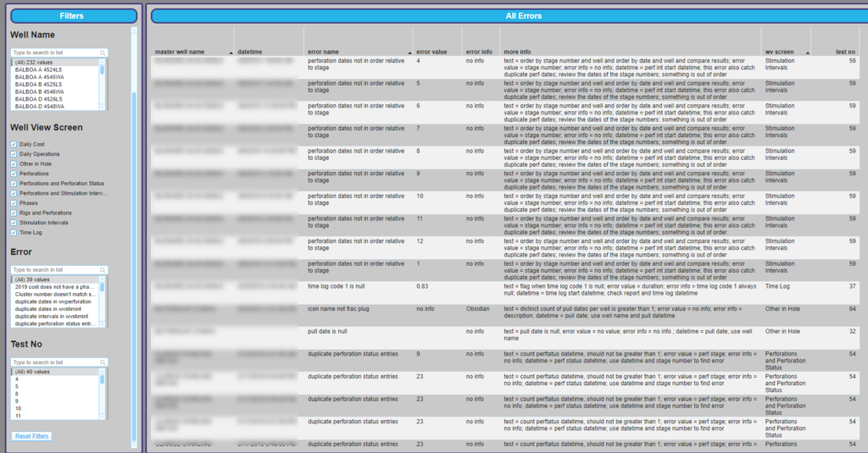The height and width of the screenshot is (453, 868).
Task: Sort by error name column arrow
Action: coord(409,52)
